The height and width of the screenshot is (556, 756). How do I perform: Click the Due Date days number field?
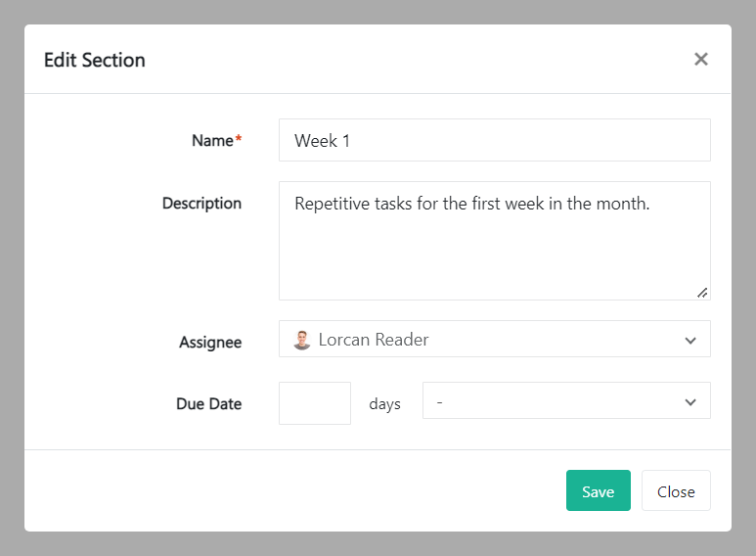click(x=314, y=403)
